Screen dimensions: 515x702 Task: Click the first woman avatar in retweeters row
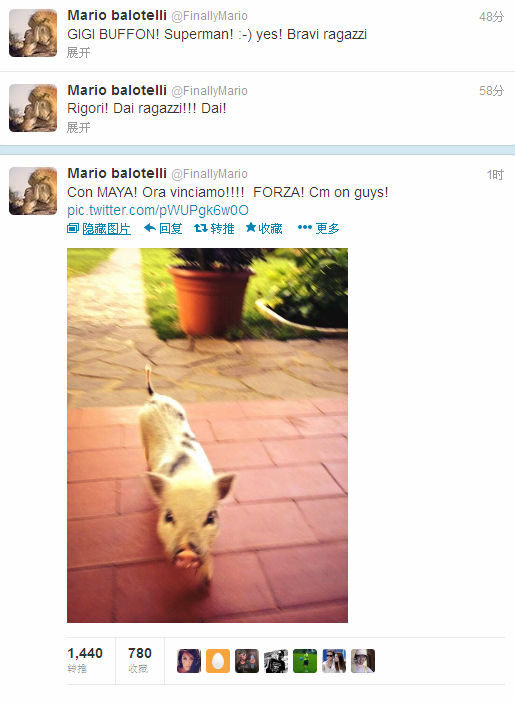click(x=189, y=661)
